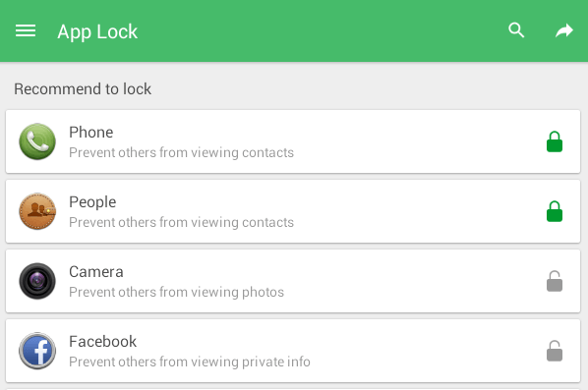Tap the Camera lens app icon
Image resolution: width=588 pixels, height=390 pixels.
(37, 281)
